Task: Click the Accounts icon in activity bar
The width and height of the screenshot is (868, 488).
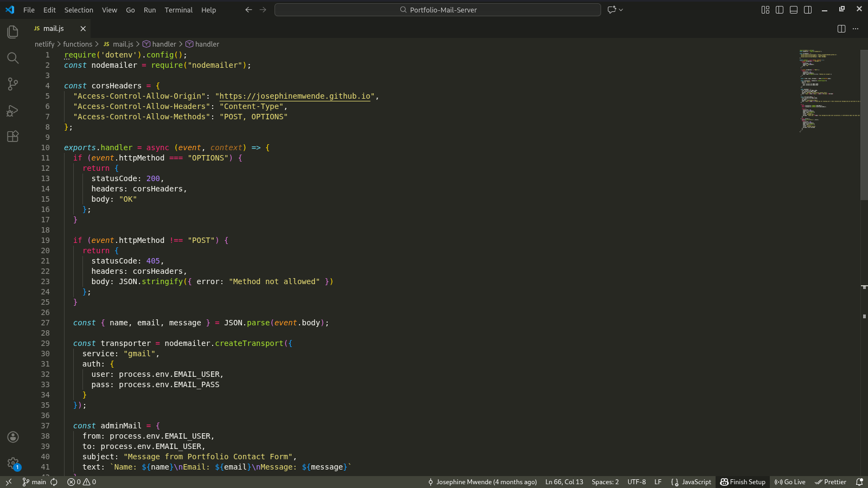Action: point(12,436)
